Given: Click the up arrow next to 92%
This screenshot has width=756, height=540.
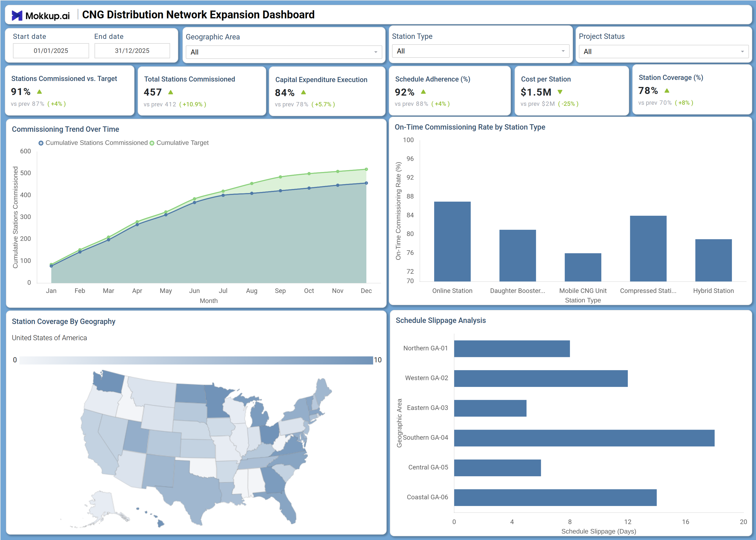Looking at the screenshot, I should click(x=423, y=92).
